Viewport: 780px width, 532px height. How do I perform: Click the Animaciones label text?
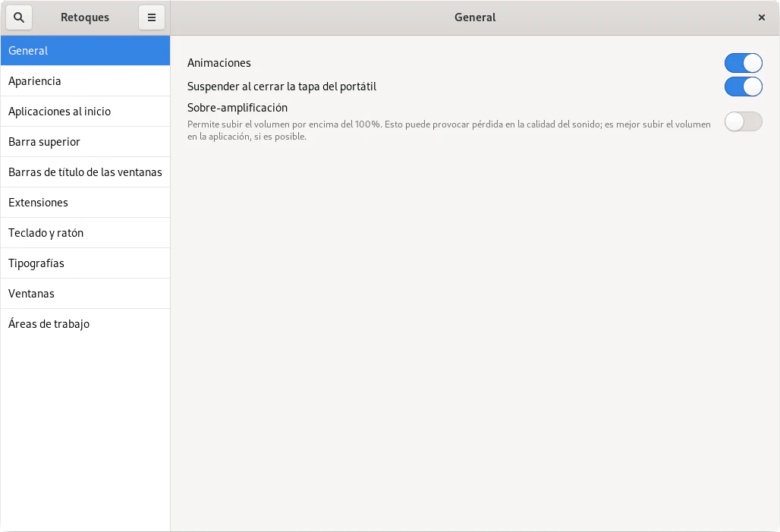tap(219, 63)
